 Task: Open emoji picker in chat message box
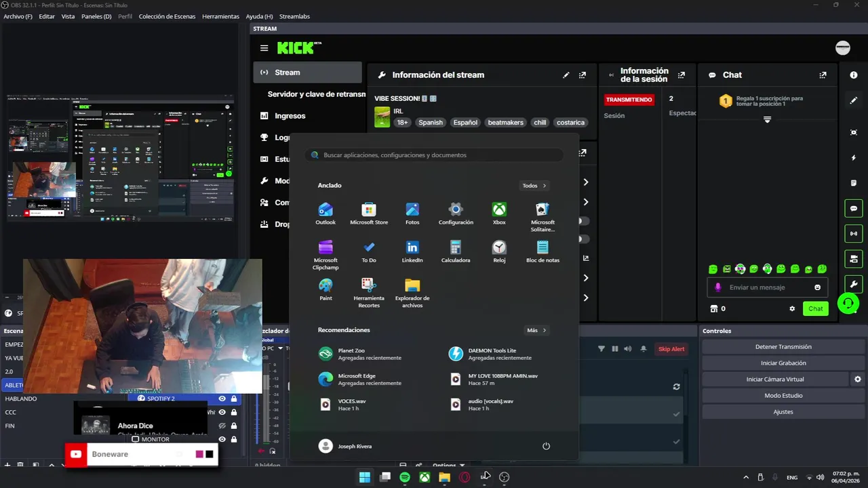tap(817, 287)
